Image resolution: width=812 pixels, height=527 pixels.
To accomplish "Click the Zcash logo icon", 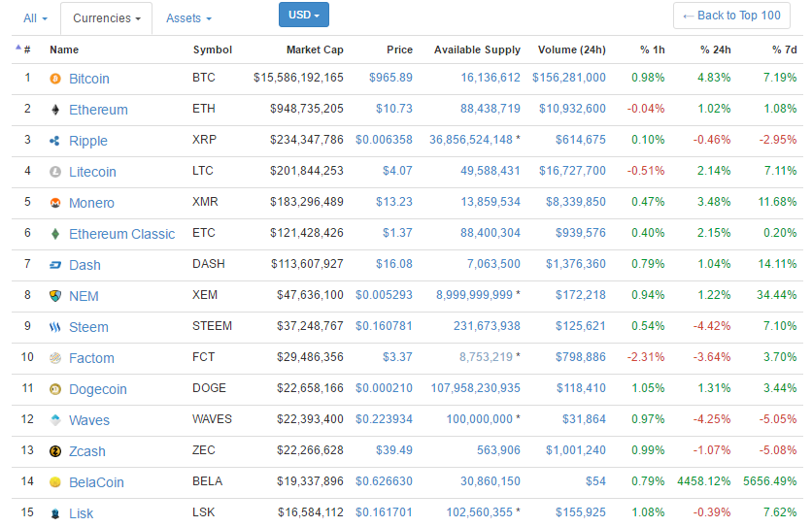I will coord(55,451).
